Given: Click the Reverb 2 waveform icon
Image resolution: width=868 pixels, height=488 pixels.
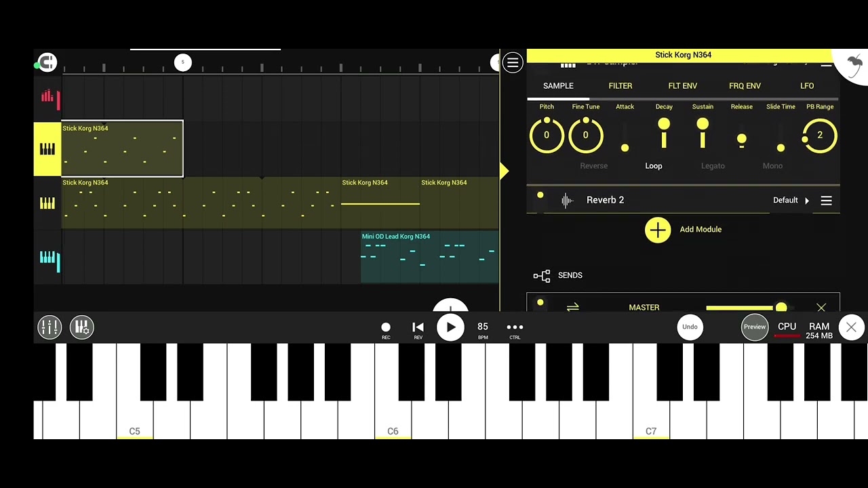Looking at the screenshot, I should [x=567, y=200].
